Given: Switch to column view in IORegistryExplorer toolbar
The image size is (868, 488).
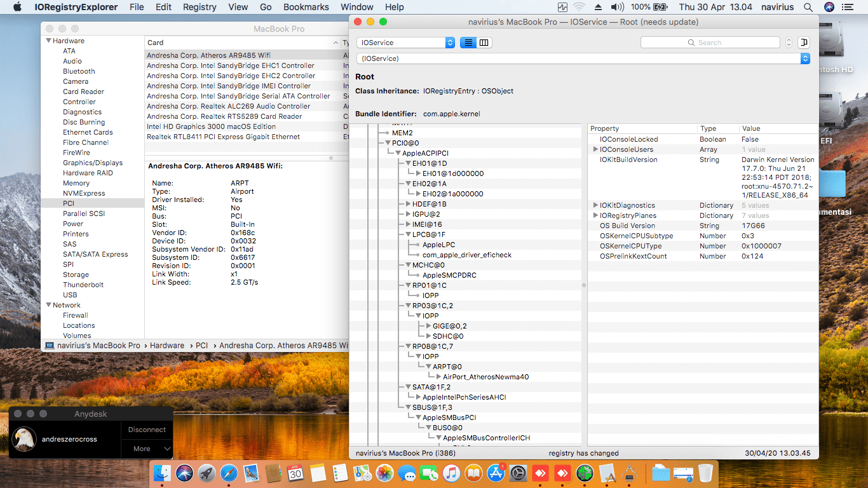Looking at the screenshot, I should coord(483,42).
